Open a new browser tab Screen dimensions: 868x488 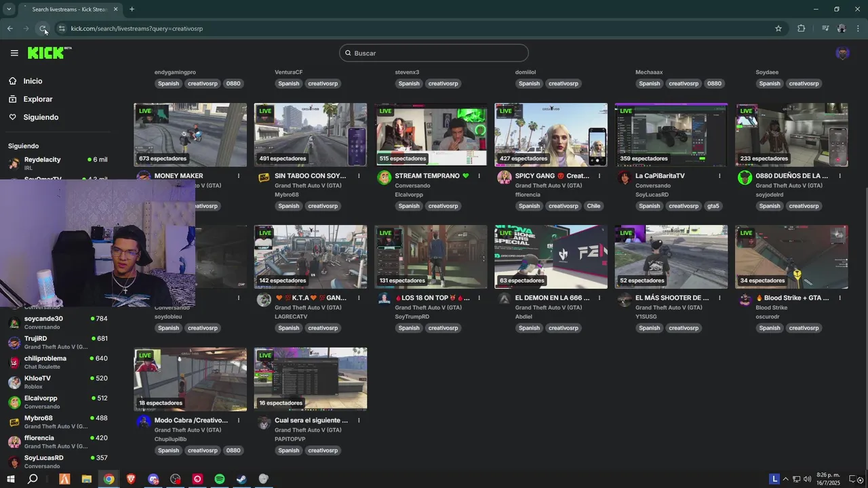tap(132, 9)
